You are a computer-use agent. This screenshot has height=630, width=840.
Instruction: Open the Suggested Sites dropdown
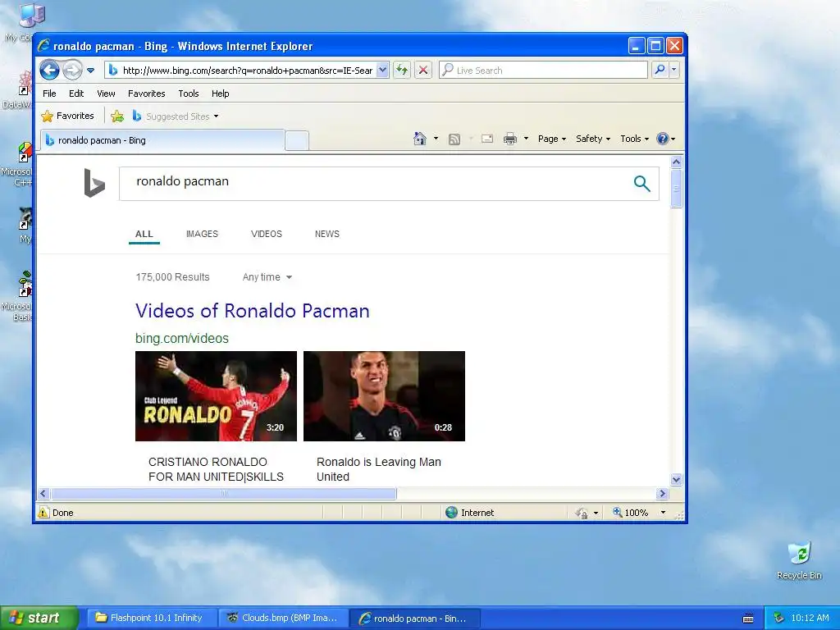(176, 116)
